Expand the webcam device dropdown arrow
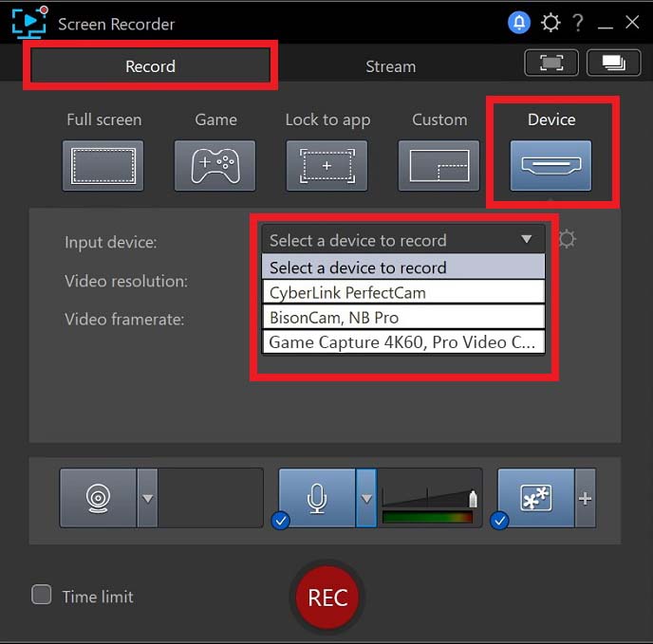 [147, 498]
